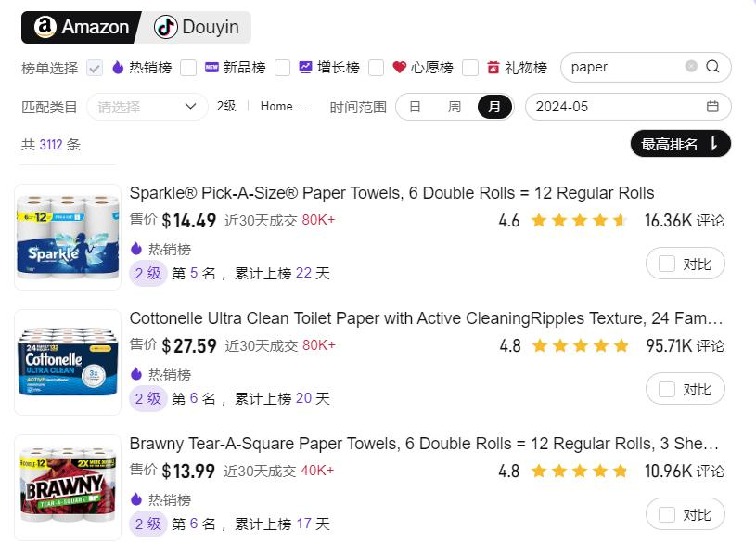This screenshot has width=756, height=543.
Task: Select the Amazon tab
Action: [x=82, y=27]
